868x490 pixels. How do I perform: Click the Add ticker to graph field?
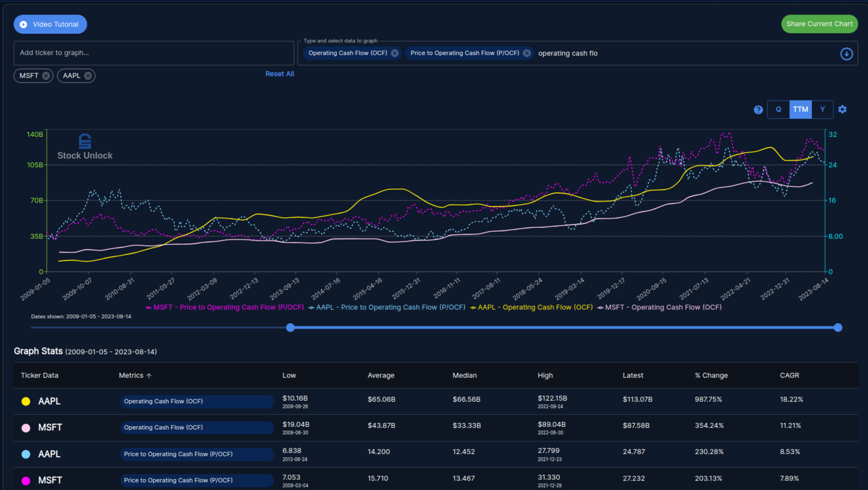point(154,53)
